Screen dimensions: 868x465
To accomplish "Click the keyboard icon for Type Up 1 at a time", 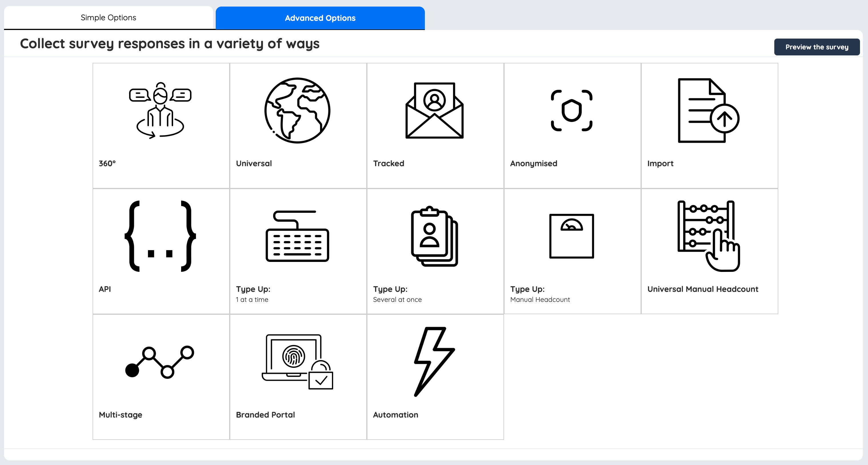I will (x=297, y=236).
